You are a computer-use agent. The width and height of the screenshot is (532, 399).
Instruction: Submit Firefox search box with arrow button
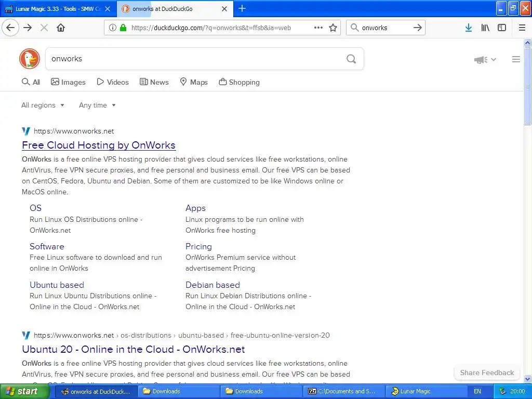[418, 28]
